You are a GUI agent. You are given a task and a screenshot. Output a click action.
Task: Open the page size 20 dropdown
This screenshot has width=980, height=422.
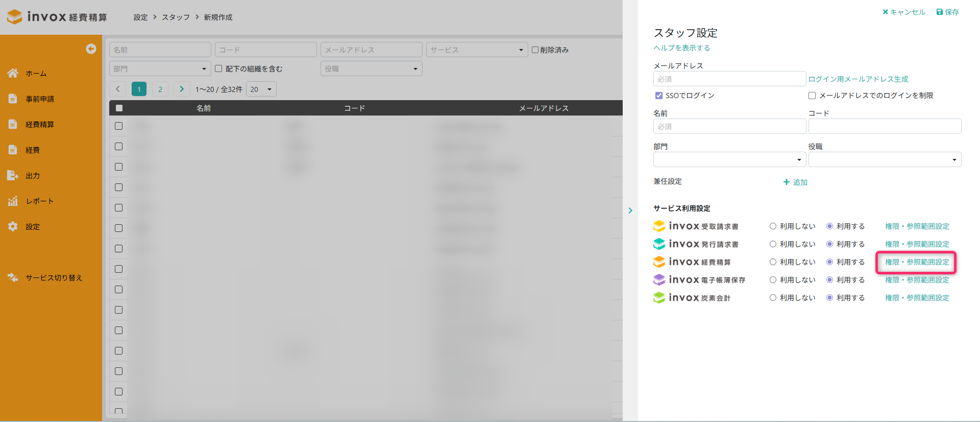tap(261, 89)
